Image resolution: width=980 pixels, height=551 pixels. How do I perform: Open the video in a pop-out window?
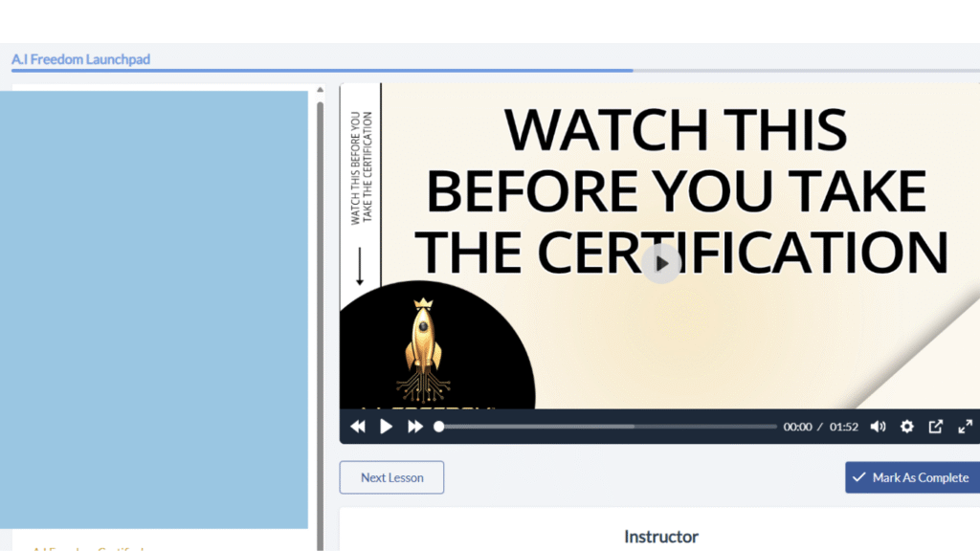click(x=936, y=427)
